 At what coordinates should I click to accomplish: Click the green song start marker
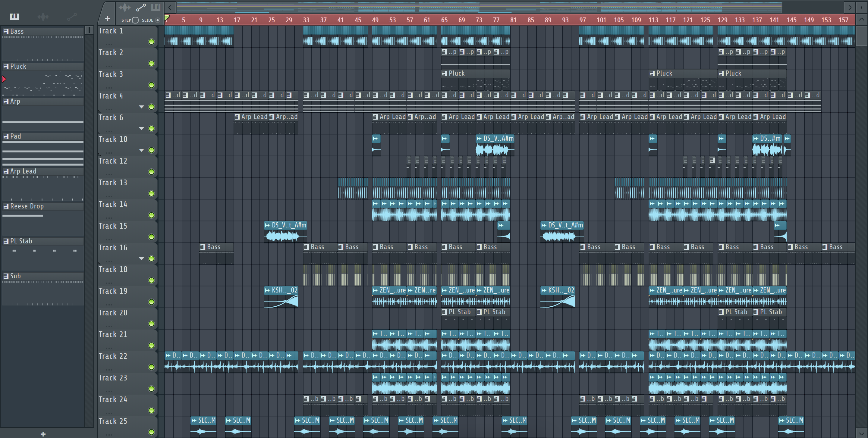167,17
